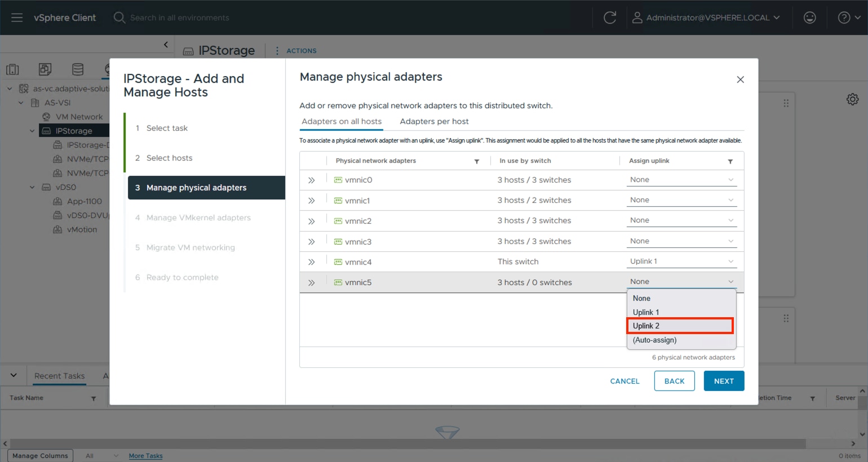Click the filter icon in Task Name column
The image size is (868, 462).
coord(94,398)
